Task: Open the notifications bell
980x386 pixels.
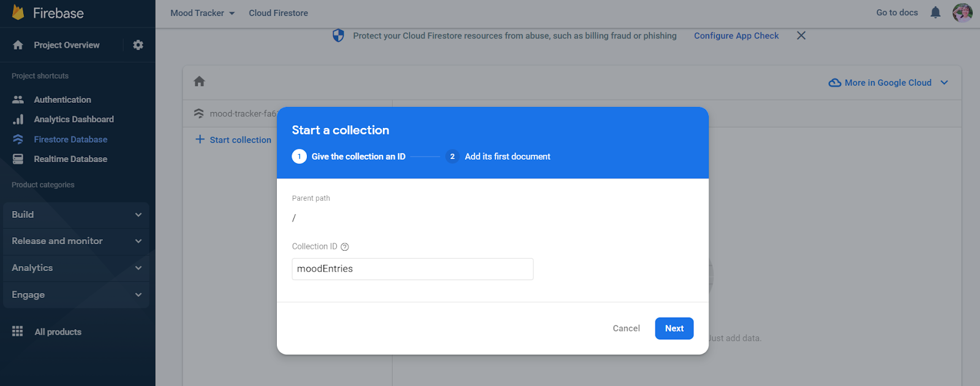Action: (x=935, y=12)
